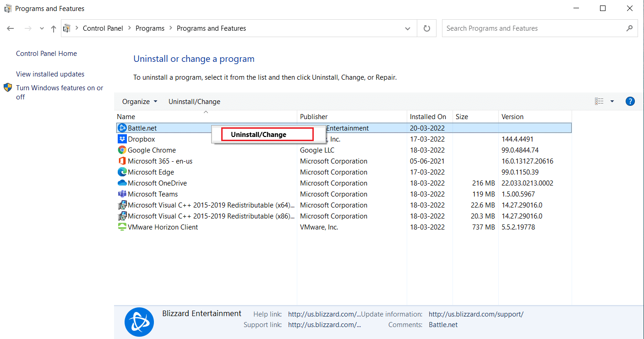
Task: Select the VMware Horizon Client row
Action: click(343, 227)
